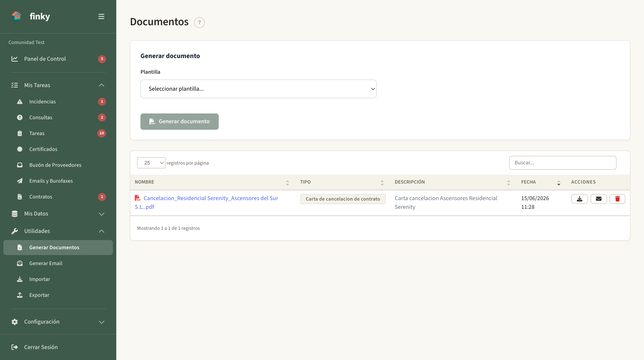Open the 25 registros por página selector

pos(151,163)
